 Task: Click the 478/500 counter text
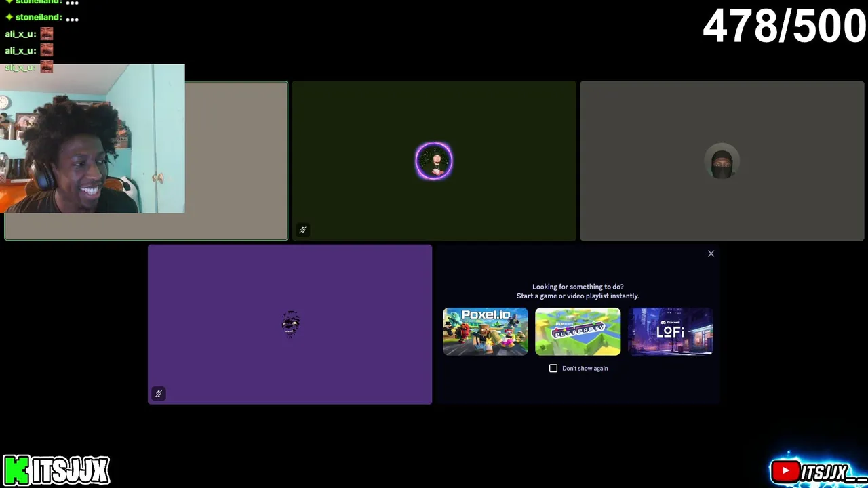coord(785,27)
